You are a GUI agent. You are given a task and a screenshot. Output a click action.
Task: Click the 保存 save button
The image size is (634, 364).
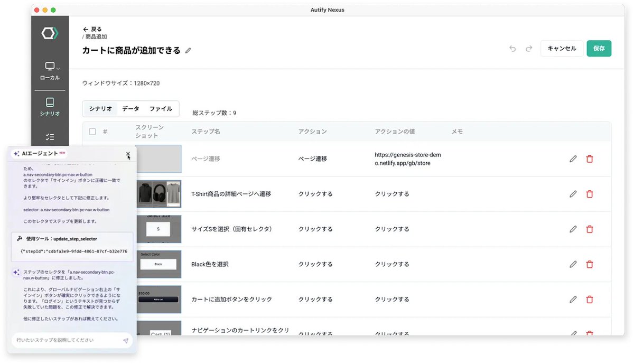[599, 48]
